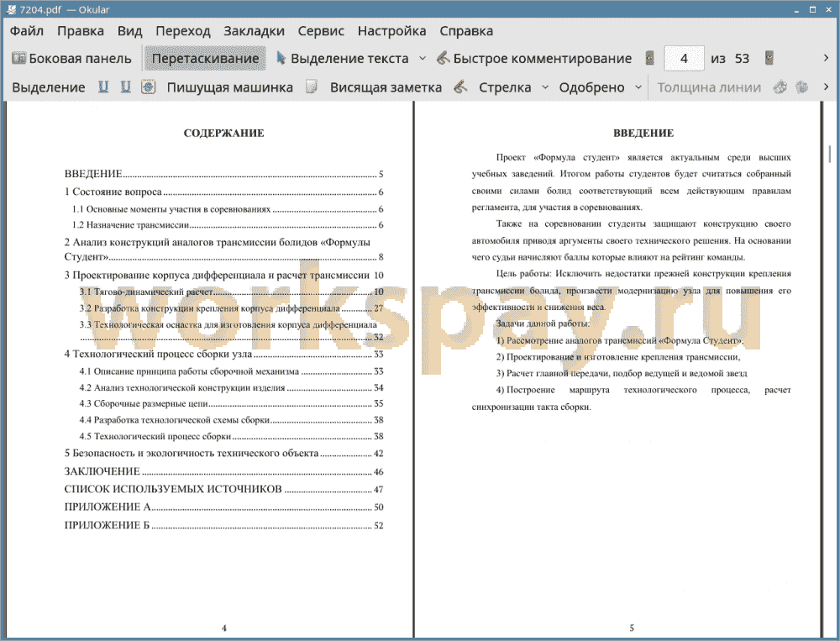The height and width of the screenshot is (641, 840).
Task: Choose the first underline annotation icon
Action: pyautogui.click(x=103, y=87)
